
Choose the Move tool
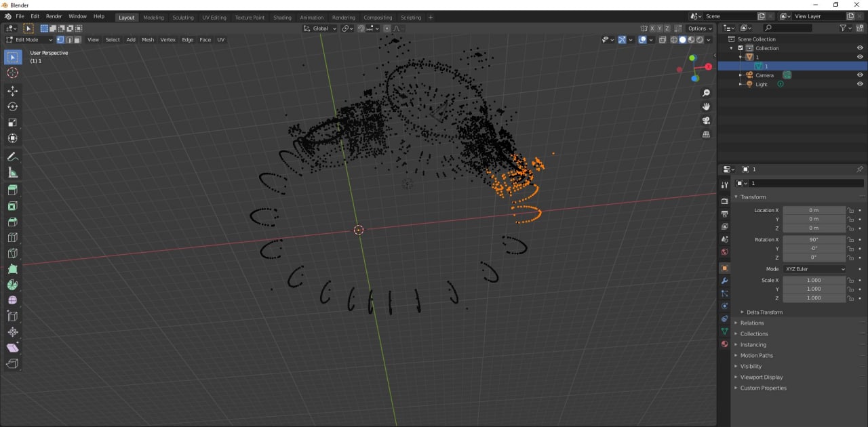[12, 91]
